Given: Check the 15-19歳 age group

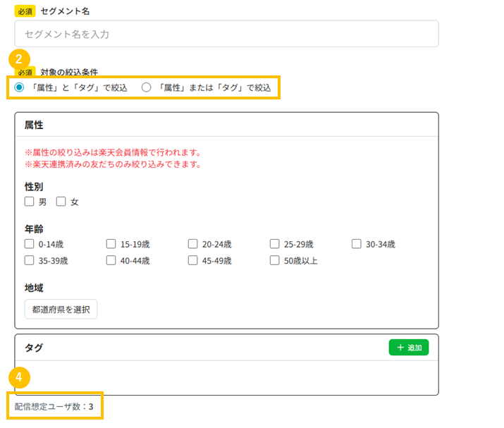Looking at the screenshot, I should (111, 244).
